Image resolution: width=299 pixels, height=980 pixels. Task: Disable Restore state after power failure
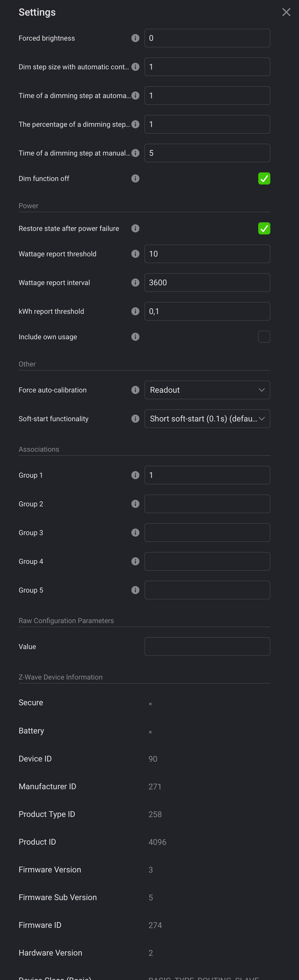point(264,228)
